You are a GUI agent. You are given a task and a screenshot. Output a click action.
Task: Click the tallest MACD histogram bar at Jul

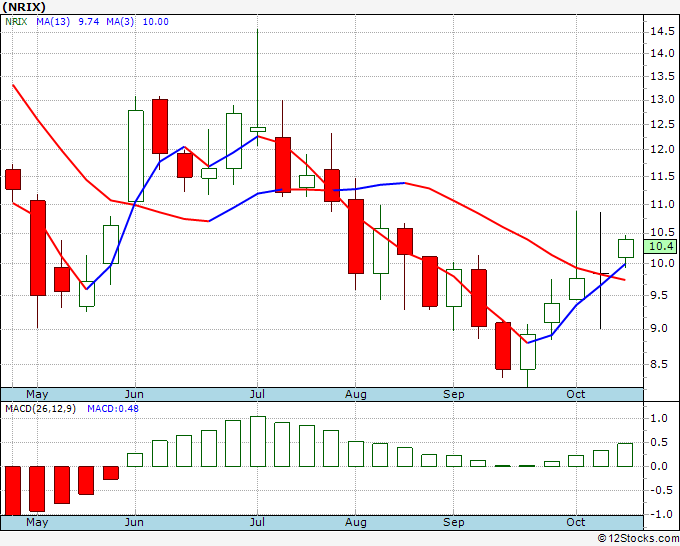258,441
